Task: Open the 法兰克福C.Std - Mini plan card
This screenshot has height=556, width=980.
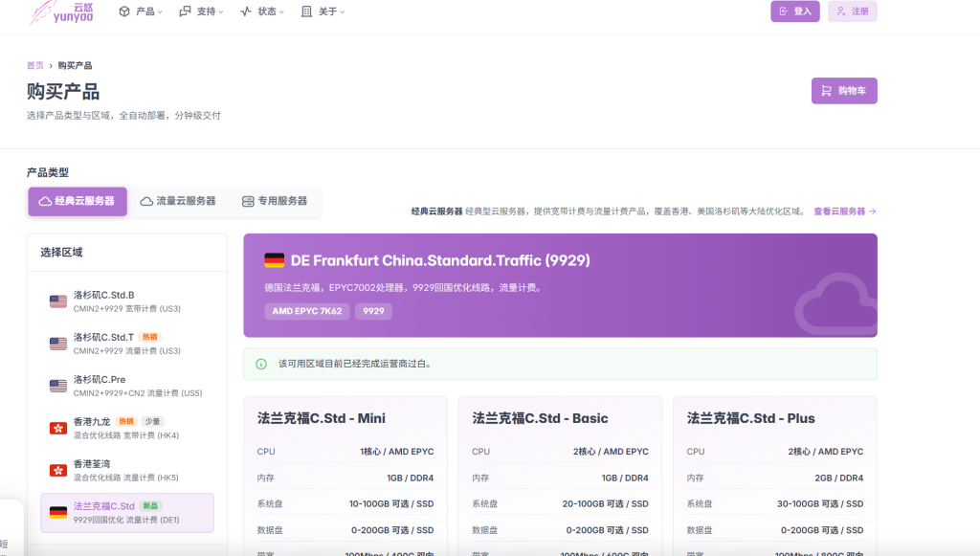Action: pyautogui.click(x=345, y=476)
